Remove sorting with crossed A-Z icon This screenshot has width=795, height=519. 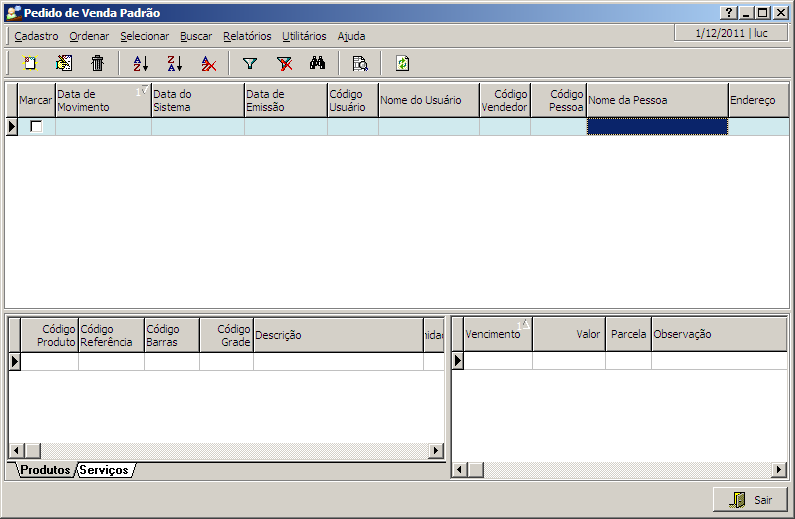[x=208, y=63]
